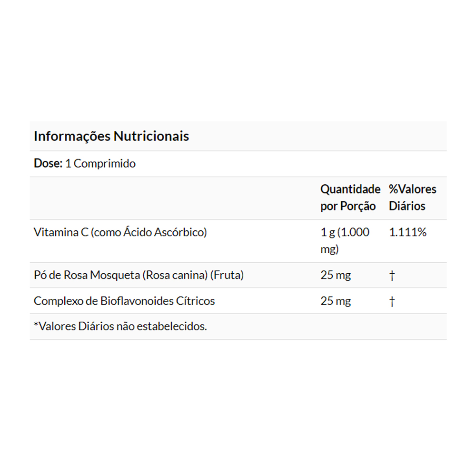This screenshot has width=476, height=476.
Task: Click the dagger symbol in Bioflavonoides row
Action: [x=392, y=301]
